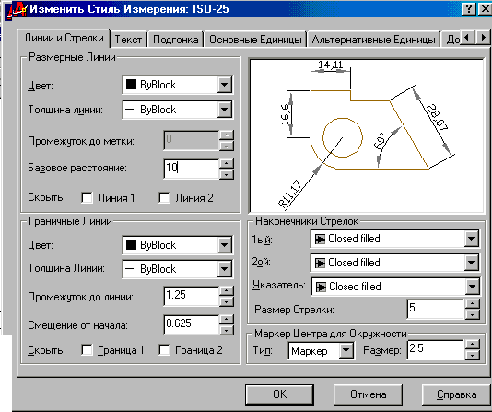Screen dimensions: 492x412
Task: Check the Граница 2 hide checkbox
Action: coord(164,350)
